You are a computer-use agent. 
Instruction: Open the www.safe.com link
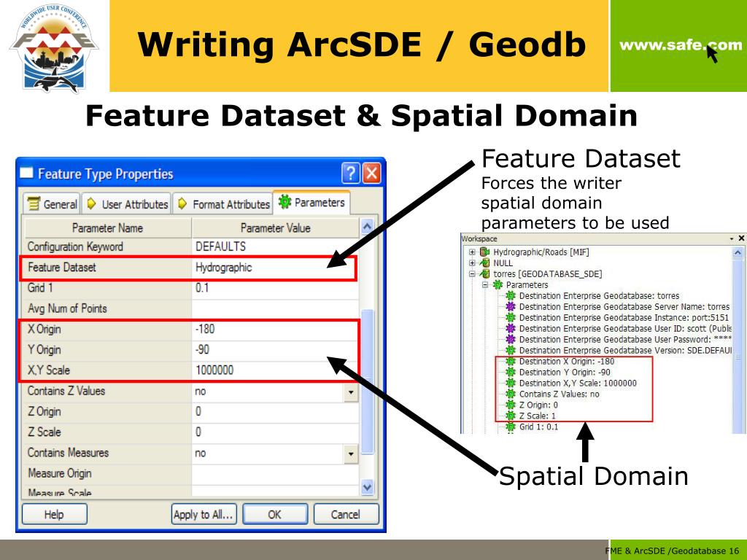click(681, 46)
